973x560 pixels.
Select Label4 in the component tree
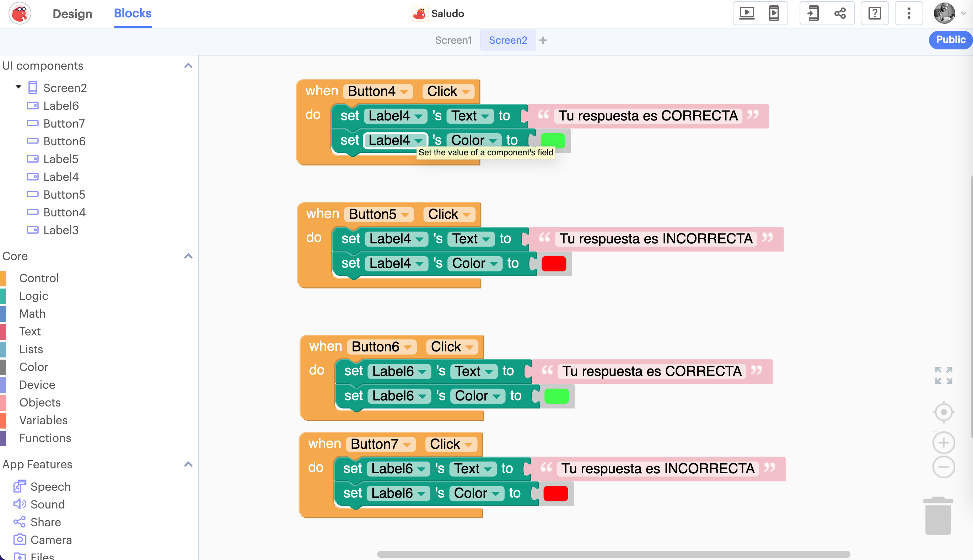pyautogui.click(x=61, y=177)
